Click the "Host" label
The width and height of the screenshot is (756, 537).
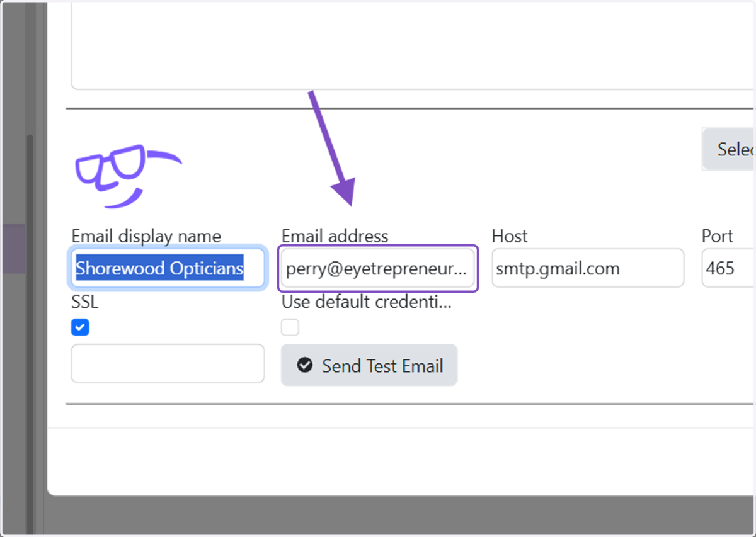[x=510, y=237]
